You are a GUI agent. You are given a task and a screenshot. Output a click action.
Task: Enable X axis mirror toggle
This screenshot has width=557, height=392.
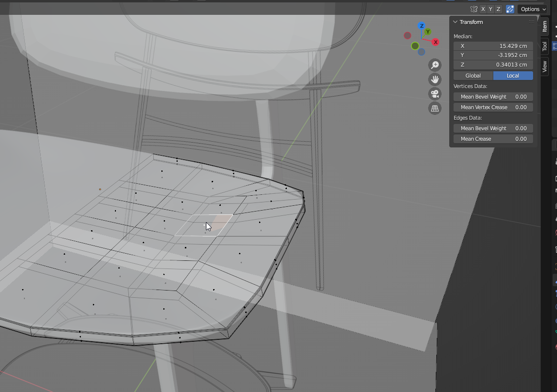pyautogui.click(x=483, y=9)
